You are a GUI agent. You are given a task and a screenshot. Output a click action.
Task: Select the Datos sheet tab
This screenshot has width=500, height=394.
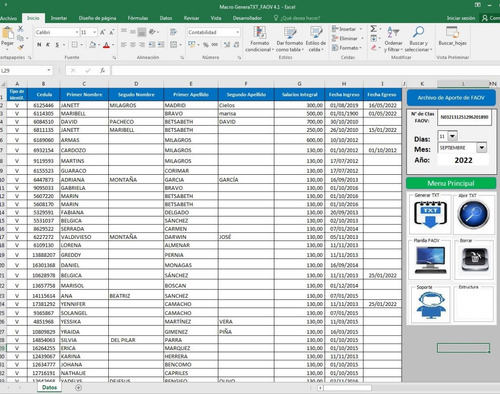[49, 387]
